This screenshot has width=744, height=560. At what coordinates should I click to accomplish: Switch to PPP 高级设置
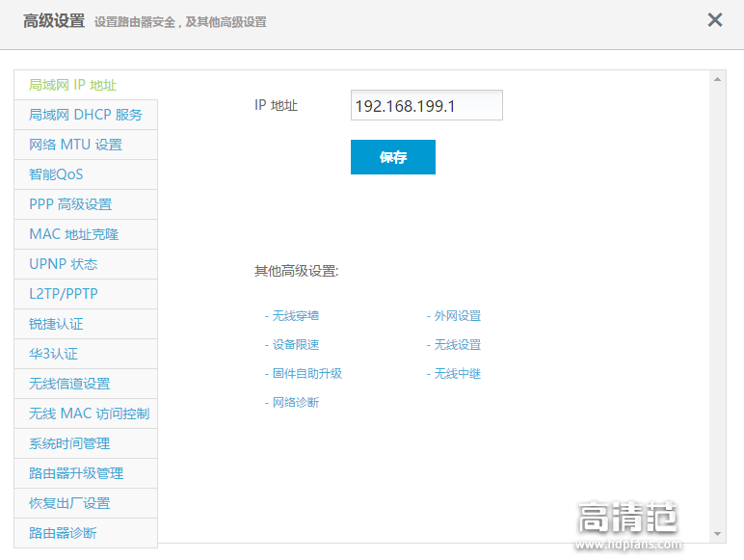(x=86, y=204)
